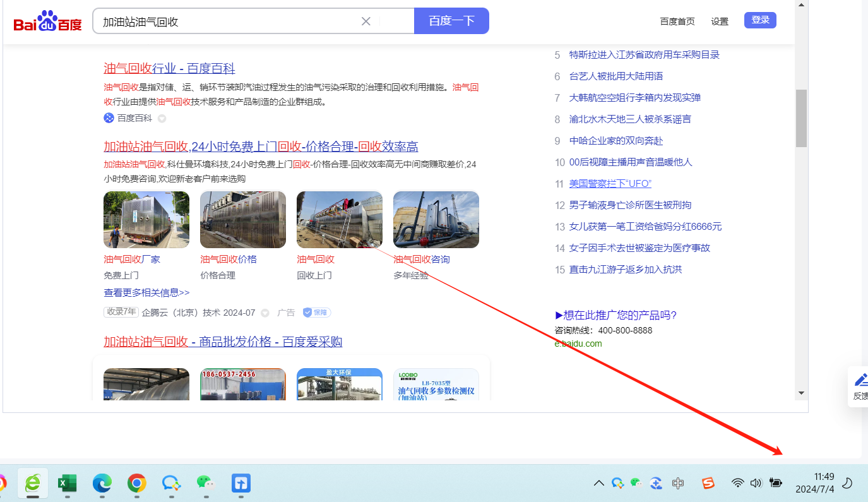The image size is (868, 502).
Task: Go to 百度首页 in the top navigation
Action: coord(677,21)
